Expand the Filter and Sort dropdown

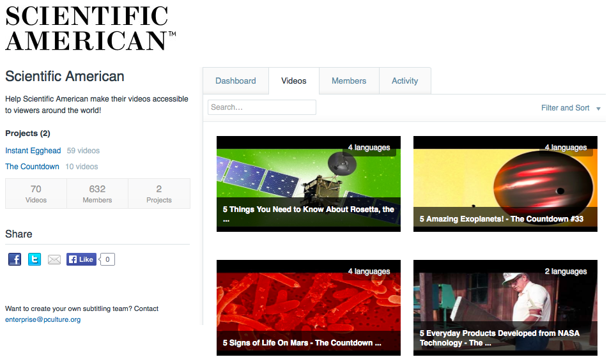pyautogui.click(x=571, y=108)
